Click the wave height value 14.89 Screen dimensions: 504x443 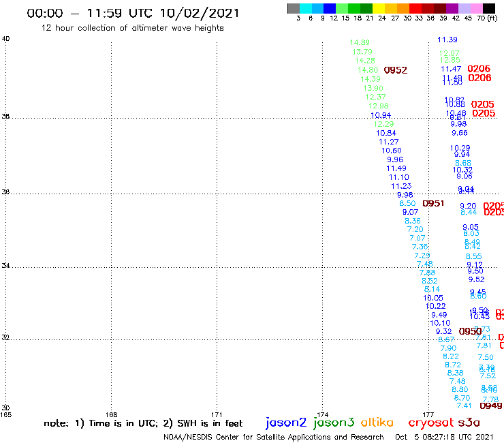(x=360, y=42)
